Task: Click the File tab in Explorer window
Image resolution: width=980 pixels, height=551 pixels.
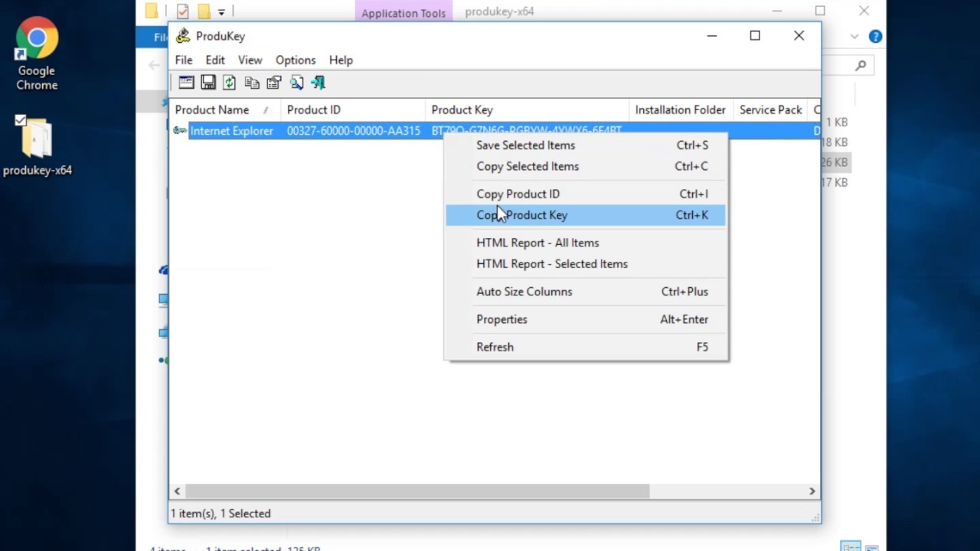Action: 153,37
